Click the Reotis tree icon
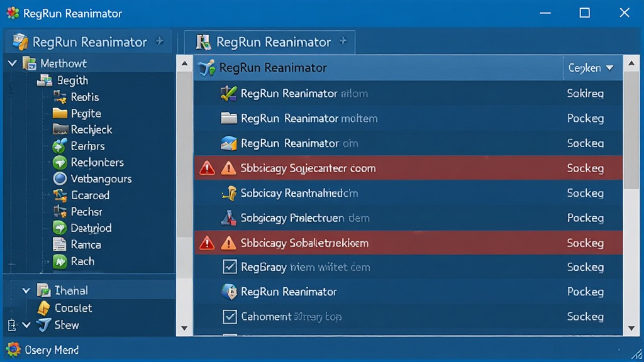The height and width of the screenshot is (362, 644). pos(60,97)
